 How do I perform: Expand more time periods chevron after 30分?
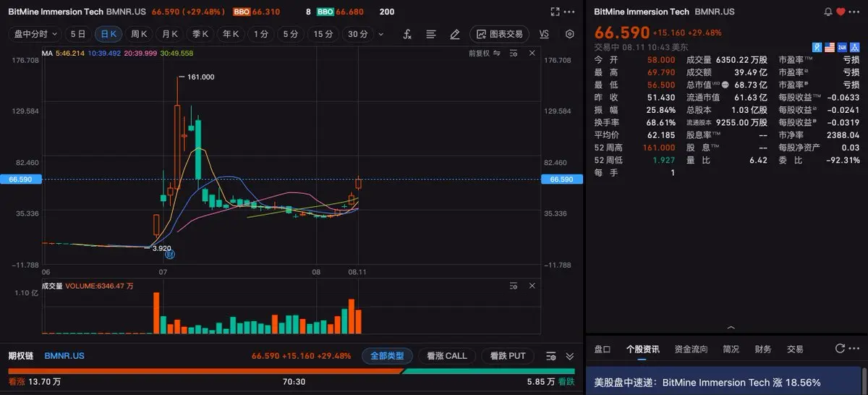pos(381,34)
